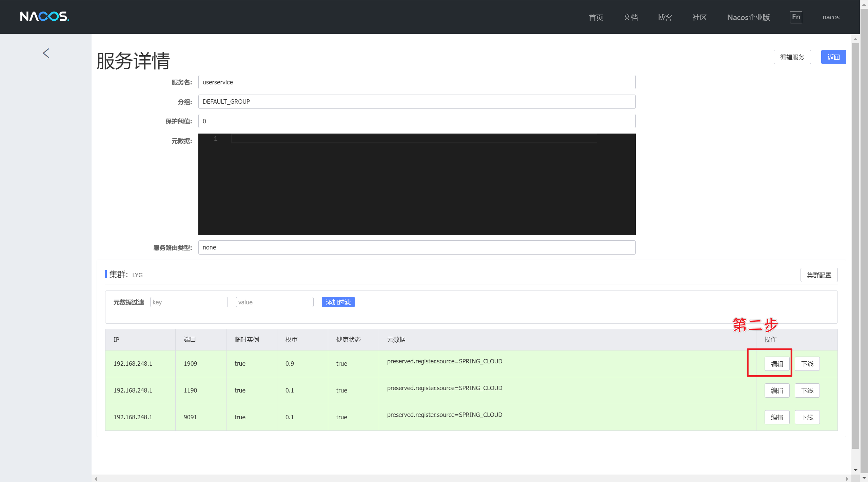868x482 pixels.
Task: Open the 社区 navigation link
Action: [699, 17]
